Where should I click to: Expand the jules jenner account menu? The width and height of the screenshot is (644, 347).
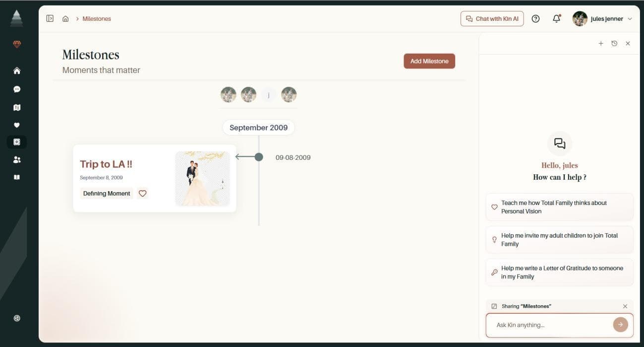[630, 19]
